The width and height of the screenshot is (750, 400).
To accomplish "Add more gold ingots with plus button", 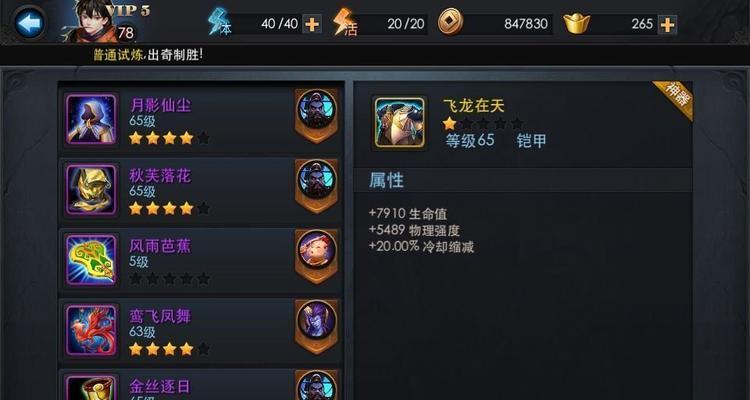I will [x=667, y=24].
